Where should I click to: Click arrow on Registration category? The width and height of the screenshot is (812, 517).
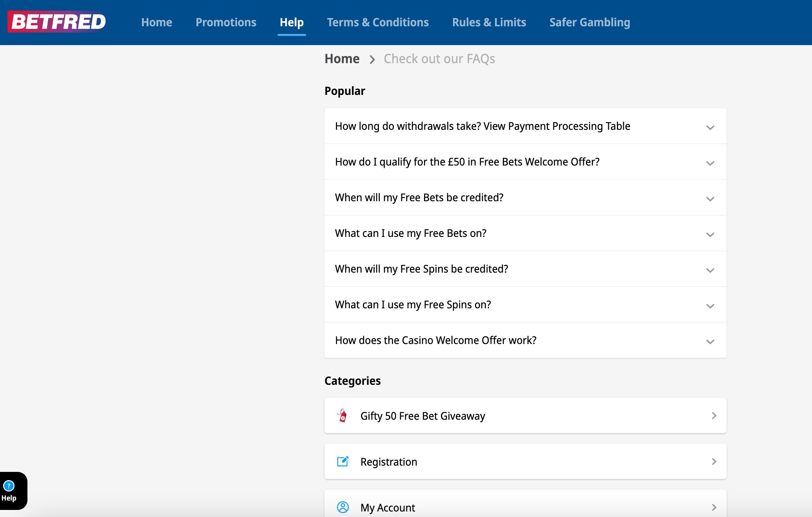coord(714,461)
